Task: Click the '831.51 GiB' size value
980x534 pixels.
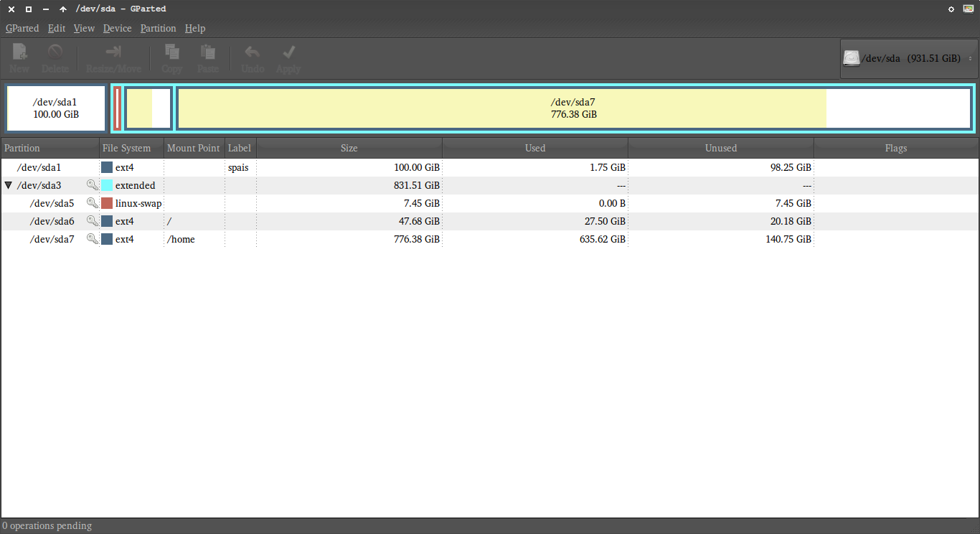Action: [415, 185]
